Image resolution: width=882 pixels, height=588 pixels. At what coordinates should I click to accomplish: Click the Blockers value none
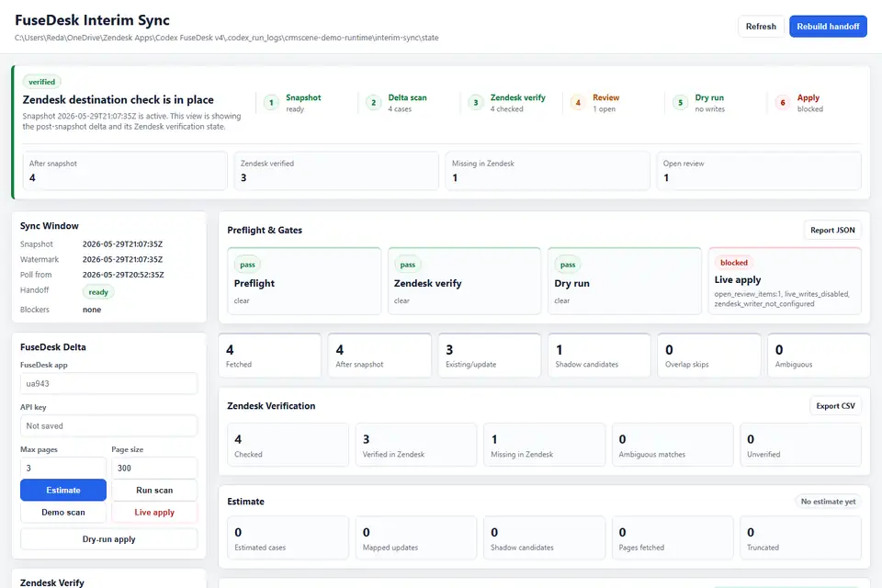92,310
